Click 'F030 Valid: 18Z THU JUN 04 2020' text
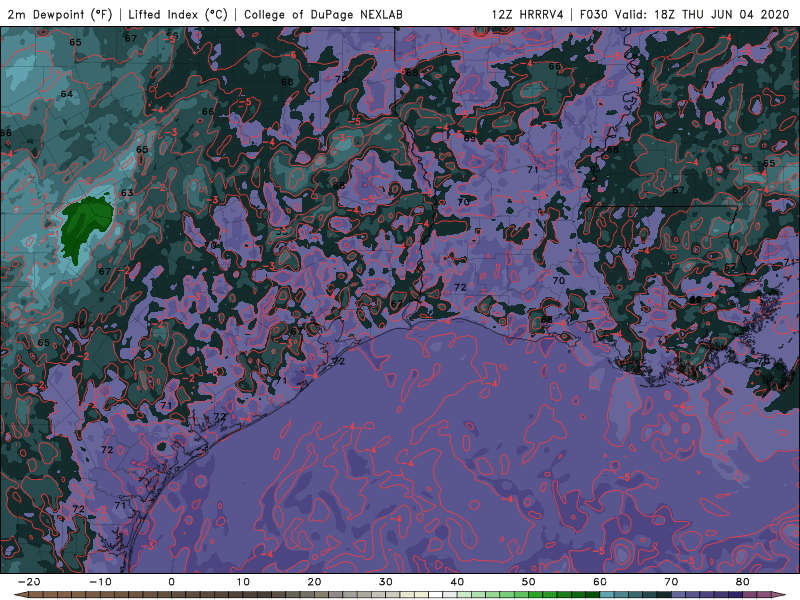 pos(685,14)
